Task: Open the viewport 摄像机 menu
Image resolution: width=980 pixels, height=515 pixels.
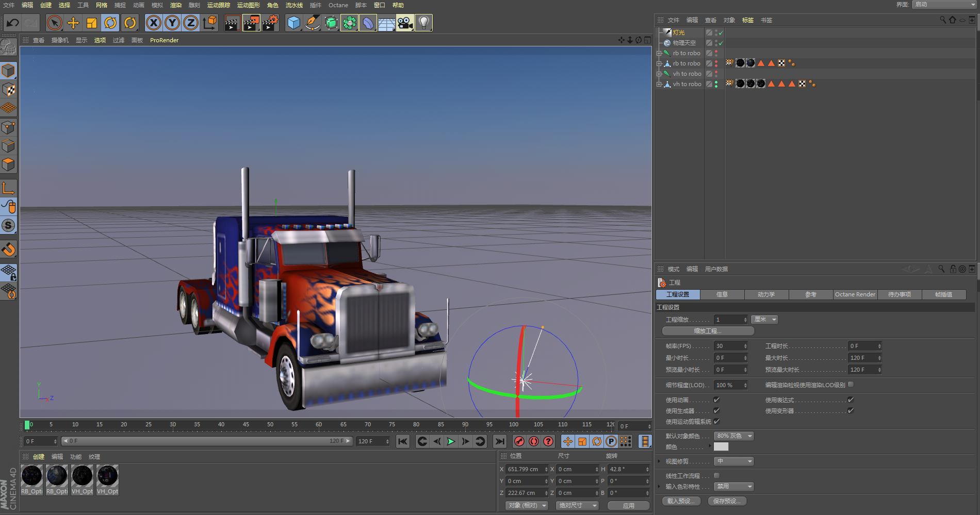Action: [x=60, y=40]
